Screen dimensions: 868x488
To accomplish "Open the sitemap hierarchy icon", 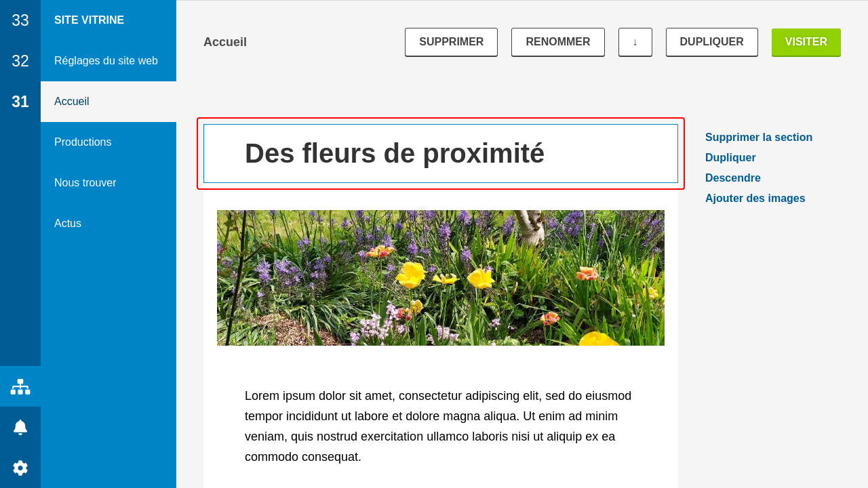I will click(x=20, y=386).
